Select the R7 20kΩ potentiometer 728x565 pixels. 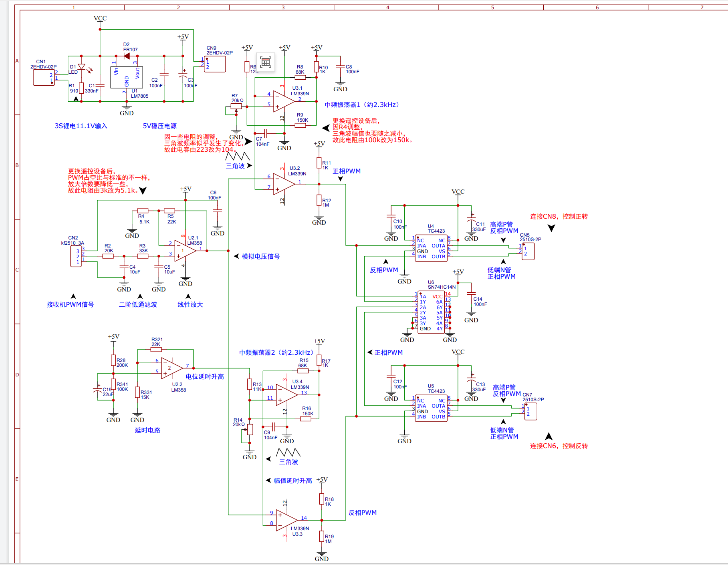coord(236,107)
